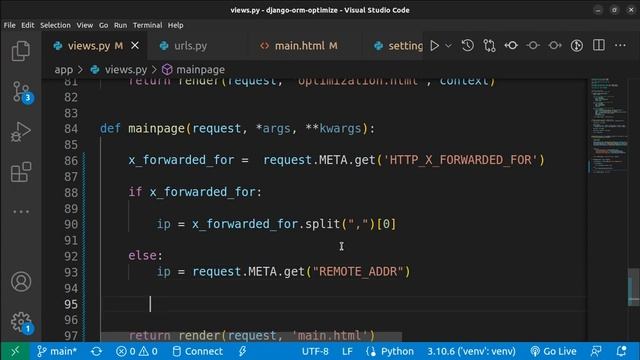Image resolution: width=640 pixels, height=360 pixels.
Task: Click the middle change navigation icon
Action: [x=533, y=45]
